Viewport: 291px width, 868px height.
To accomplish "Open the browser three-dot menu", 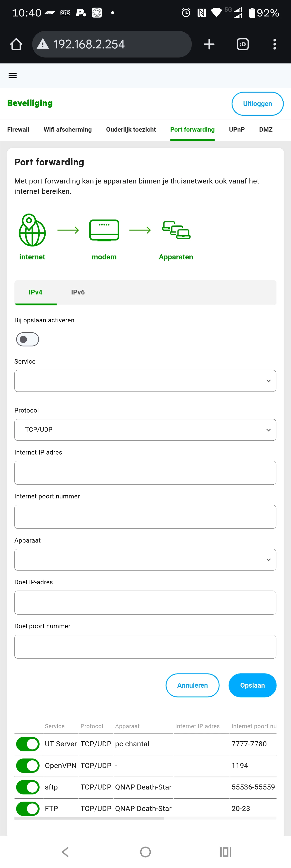I will pos(275,44).
